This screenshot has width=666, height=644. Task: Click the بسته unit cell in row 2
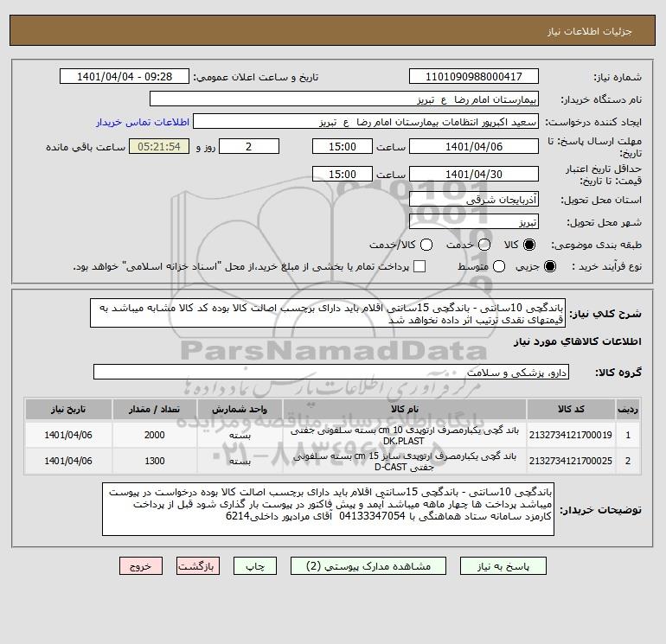pos(240,461)
